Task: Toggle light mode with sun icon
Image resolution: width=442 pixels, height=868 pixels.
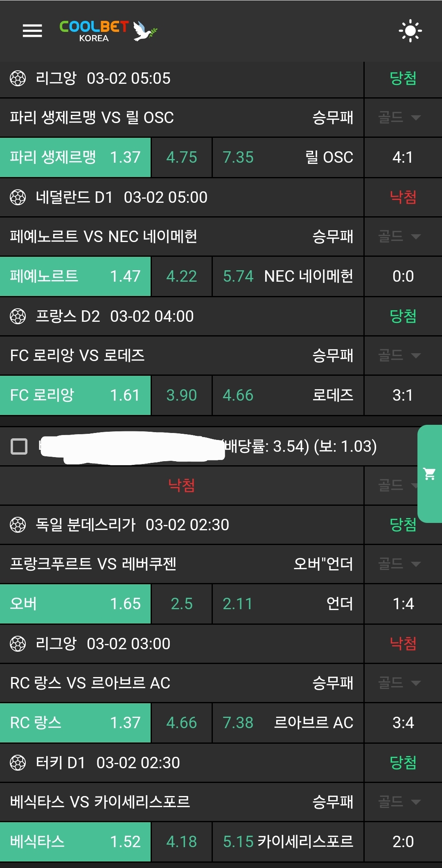Action: point(410,31)
